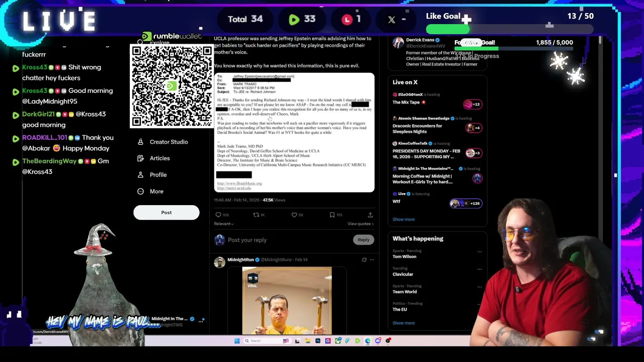The width and height of the screenshot is (644, 362).
Task: Open the View quotes link
Action: pyautogui.click(x=360, y=224)
